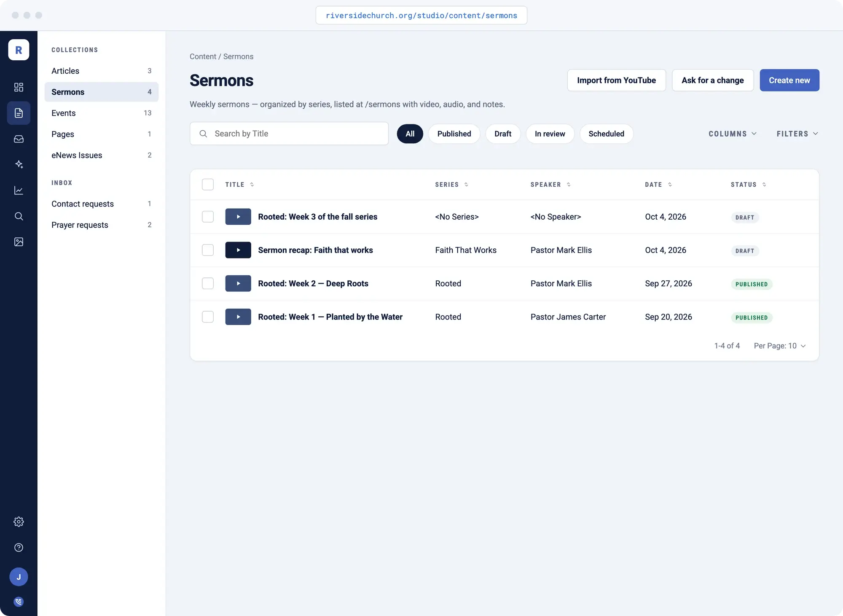The height and width of the screenshot is (616, 843).
Task: Click the content document icon in sidebar
Action: click(x=19, y=113)
